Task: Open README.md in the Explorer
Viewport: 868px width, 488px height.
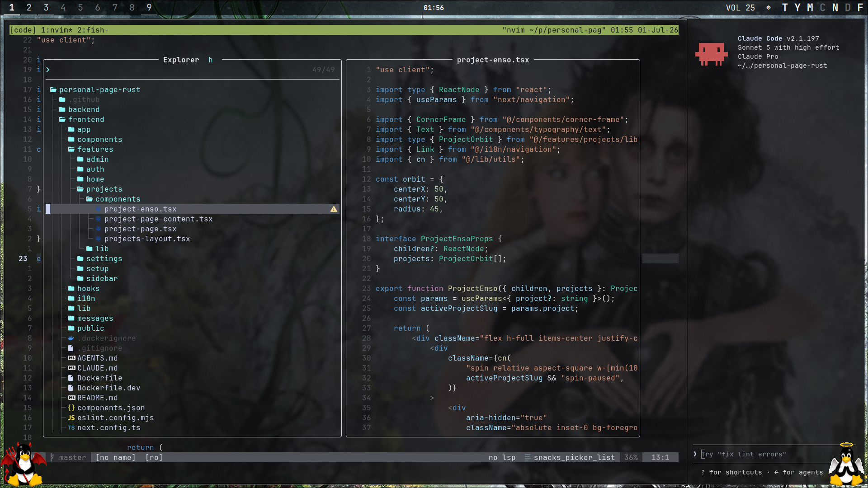Action: coord(97,398)
